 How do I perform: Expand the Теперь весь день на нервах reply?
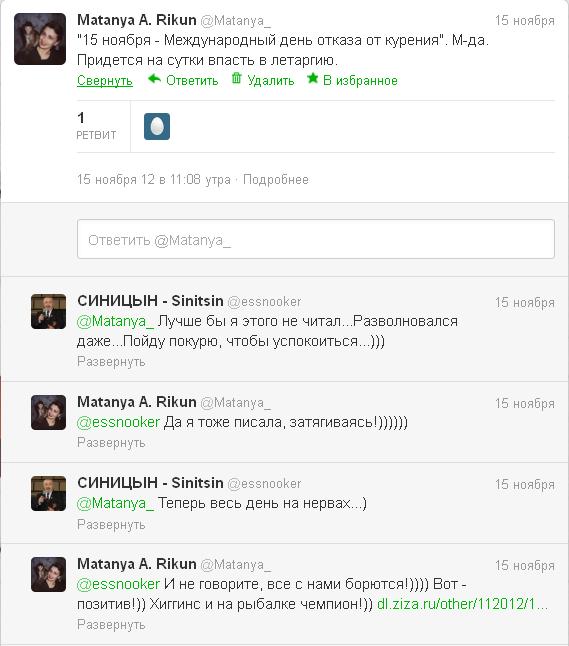click(x=111, y=525)
